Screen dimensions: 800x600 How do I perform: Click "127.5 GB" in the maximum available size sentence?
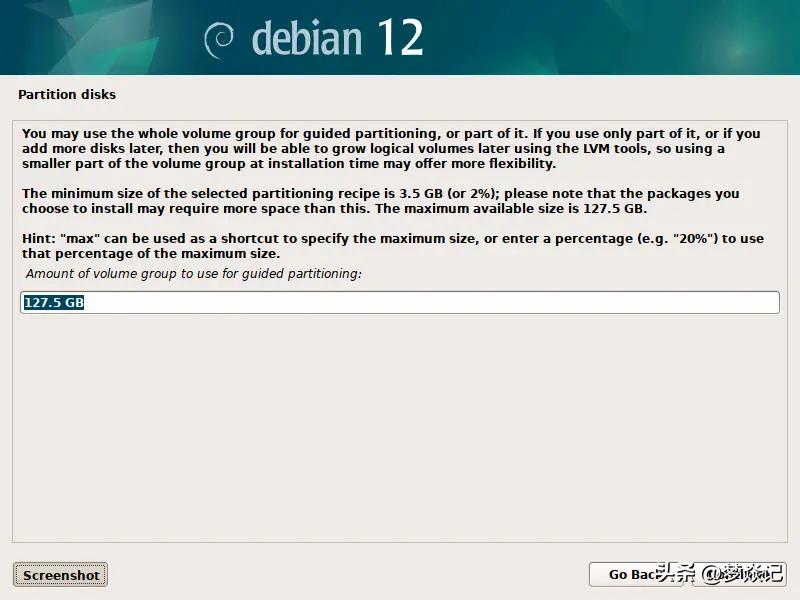615,208
